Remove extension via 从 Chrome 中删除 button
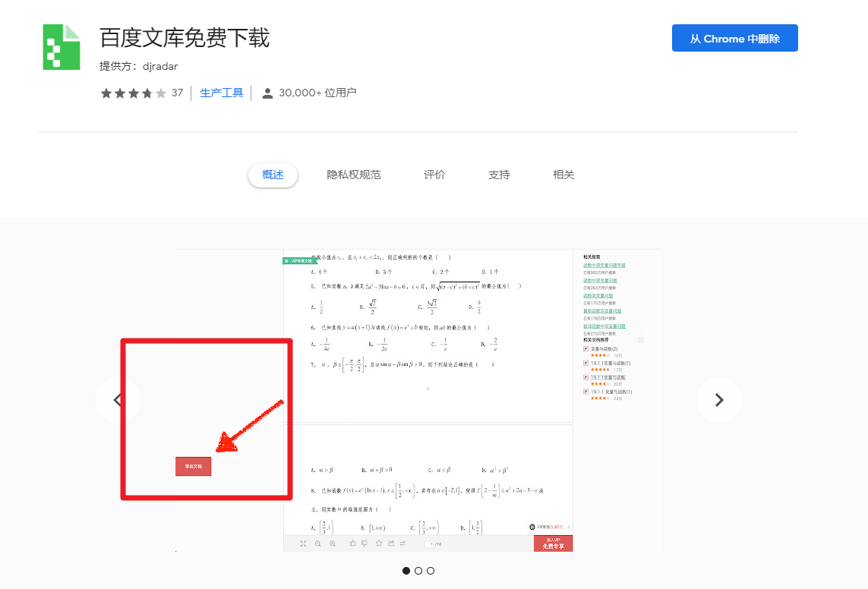868x589 pixels. (734, 38)
